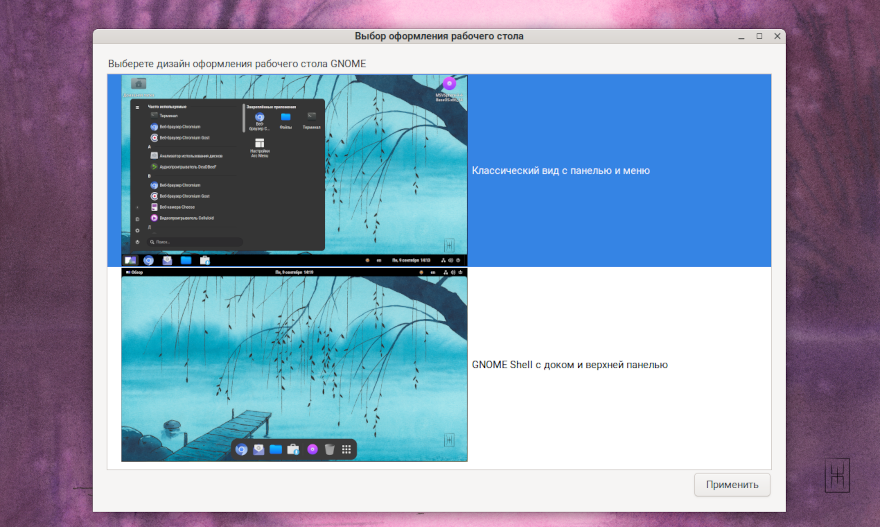Select the Классический вид с панелью и меню option

(x=560, y=171)
